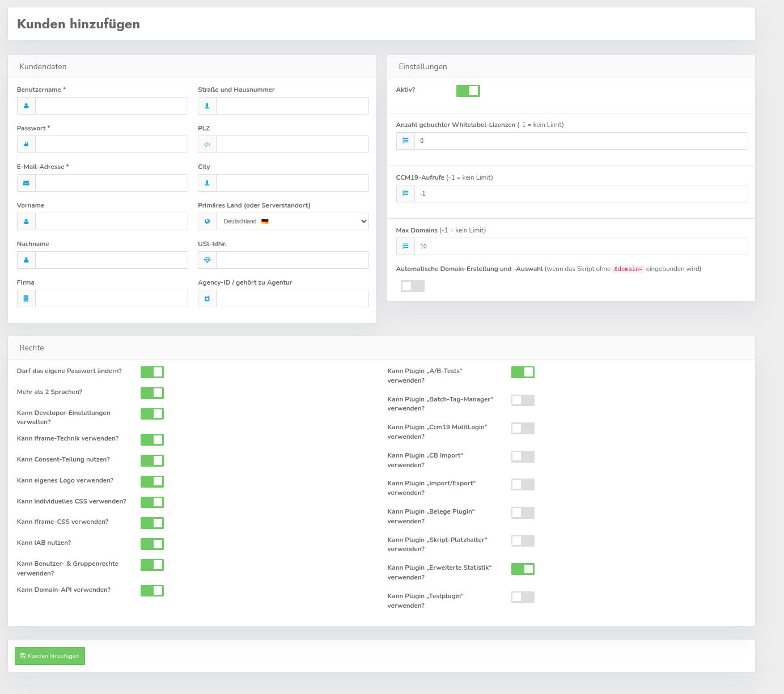
Task: Click into the CCM19-Aufrufe input field
Action: click(x=580, y=194)
